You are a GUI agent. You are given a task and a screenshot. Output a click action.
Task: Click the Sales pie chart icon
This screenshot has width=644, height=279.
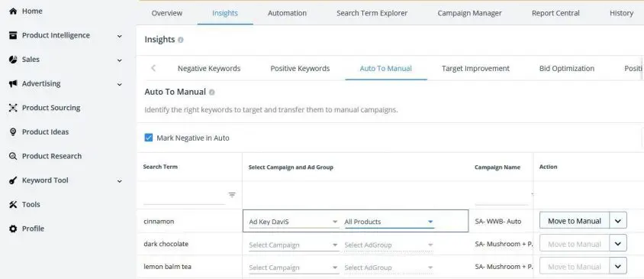(x=13, y=60)
